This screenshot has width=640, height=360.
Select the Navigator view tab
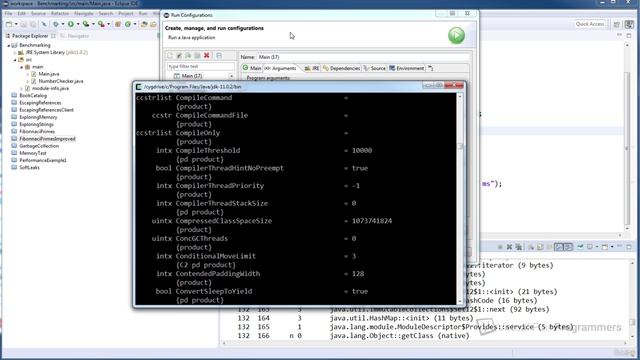(x=75, y=36)
